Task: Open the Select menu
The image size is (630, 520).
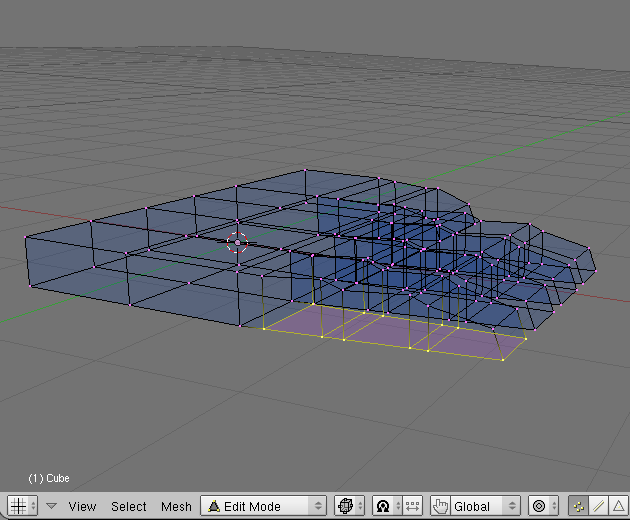Action: click(129, 506)
